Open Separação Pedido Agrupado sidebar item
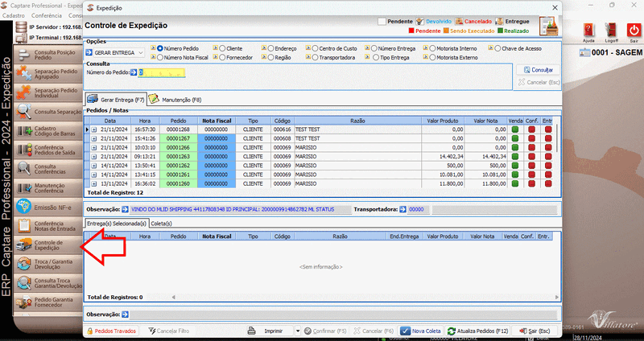 click(48, 74)
